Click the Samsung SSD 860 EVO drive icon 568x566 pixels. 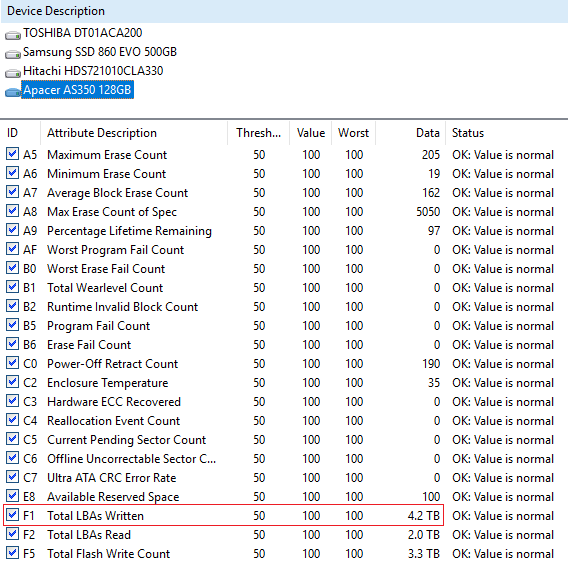pyautogui.click(x=13, y=54)
